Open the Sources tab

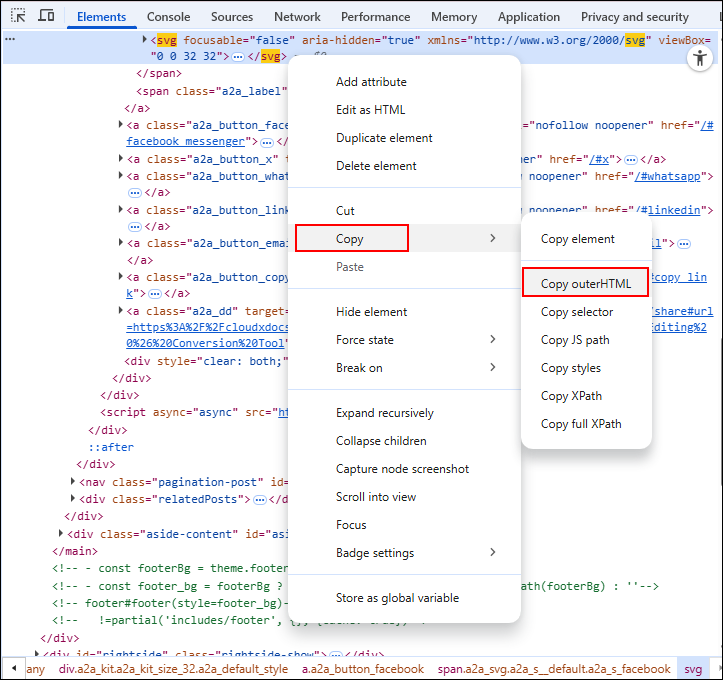point(232,17)
